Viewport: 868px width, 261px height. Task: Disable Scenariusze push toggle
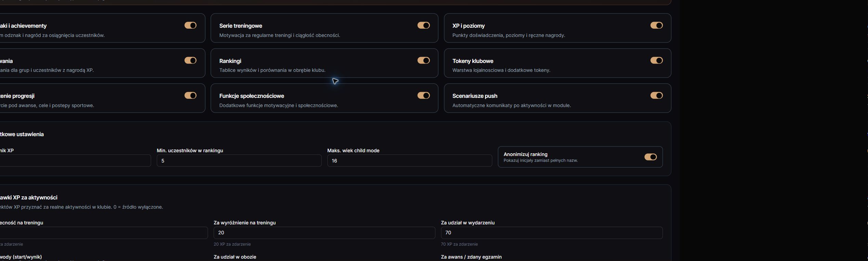coord(656,95)
